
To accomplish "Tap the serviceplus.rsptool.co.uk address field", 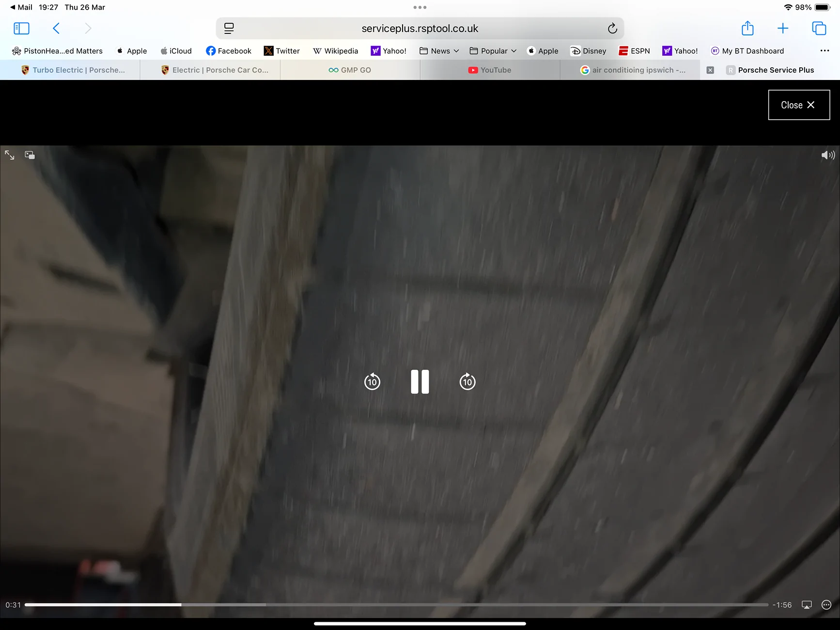I will point(420,29).
